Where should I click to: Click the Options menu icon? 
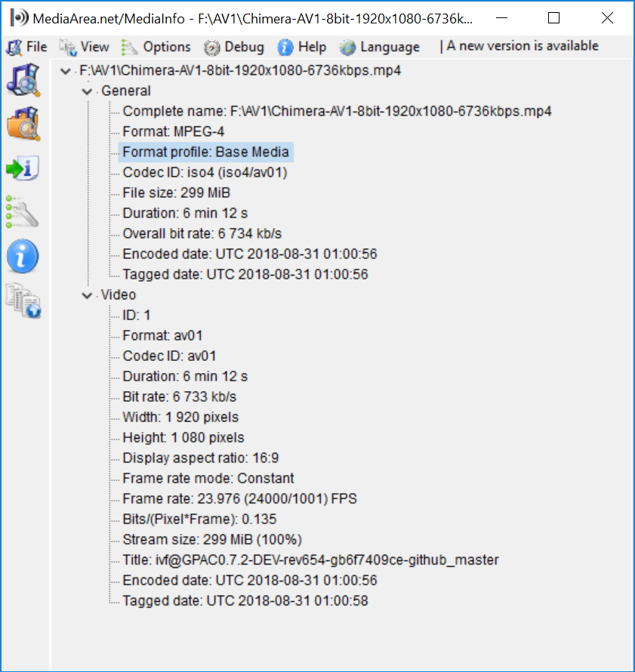point(129,47)
